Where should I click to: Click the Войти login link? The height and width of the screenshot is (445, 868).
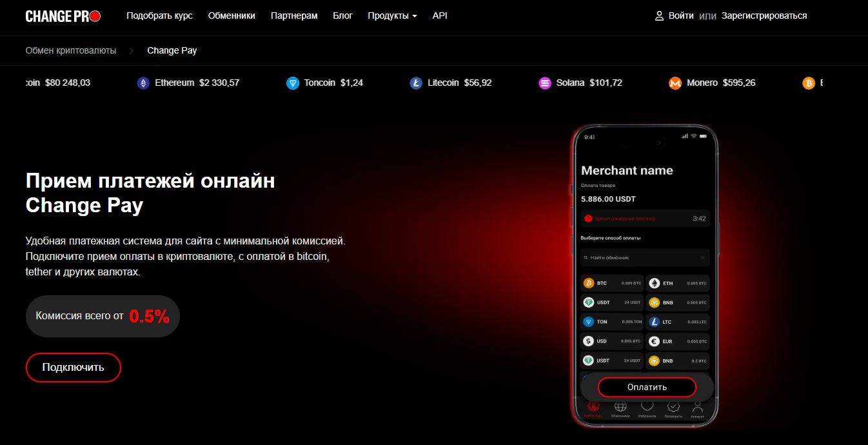click(681, 15)
